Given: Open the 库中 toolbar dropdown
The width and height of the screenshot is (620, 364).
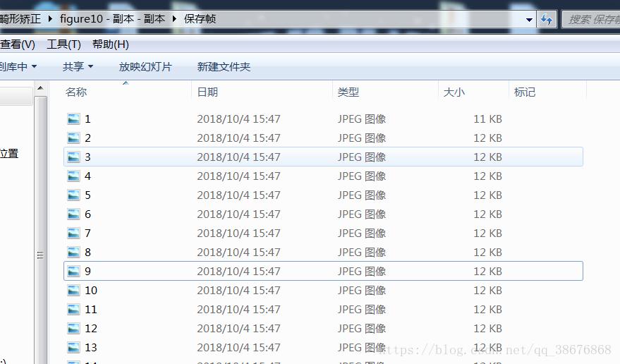Looking at the screenshot, I should click(x=18, y=66).
